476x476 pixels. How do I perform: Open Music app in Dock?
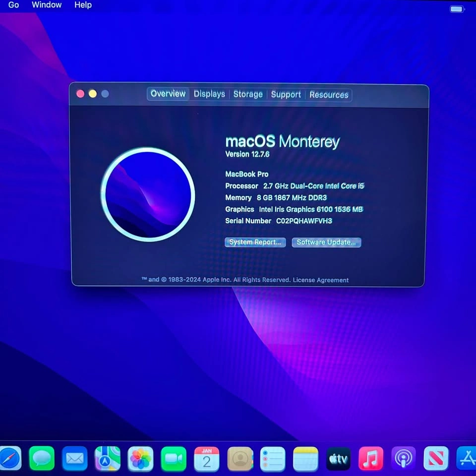coord(371,458)
